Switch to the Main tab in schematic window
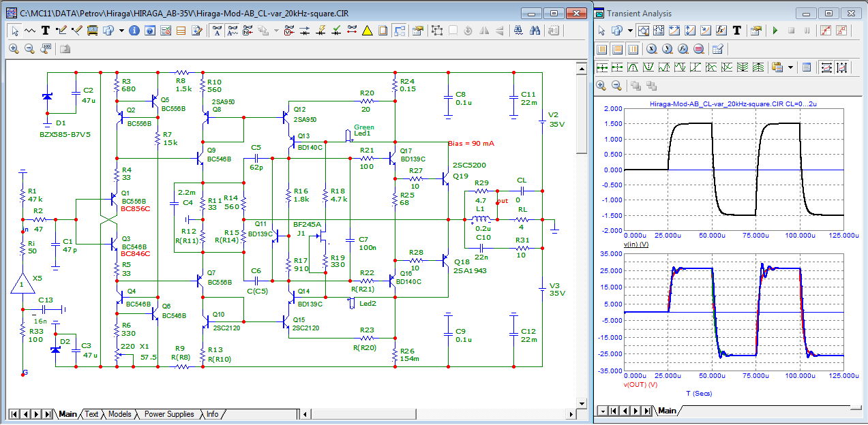The height and width of the screenshot is (425, 868). (x=68, y=414)
